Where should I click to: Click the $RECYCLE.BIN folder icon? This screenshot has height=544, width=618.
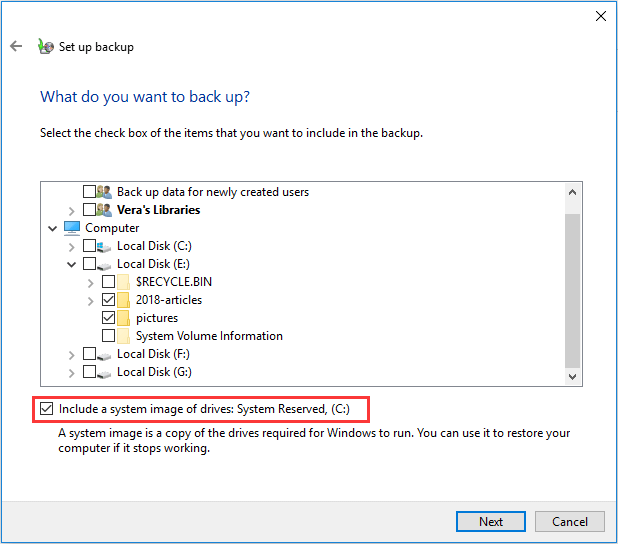coord(123,282)
